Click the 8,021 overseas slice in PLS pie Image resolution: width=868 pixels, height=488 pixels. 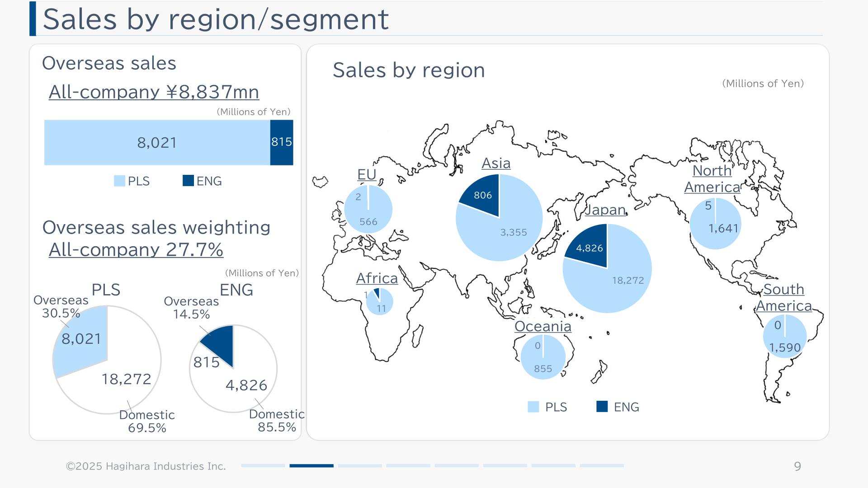pyautogui.click(x=81, y=339)
